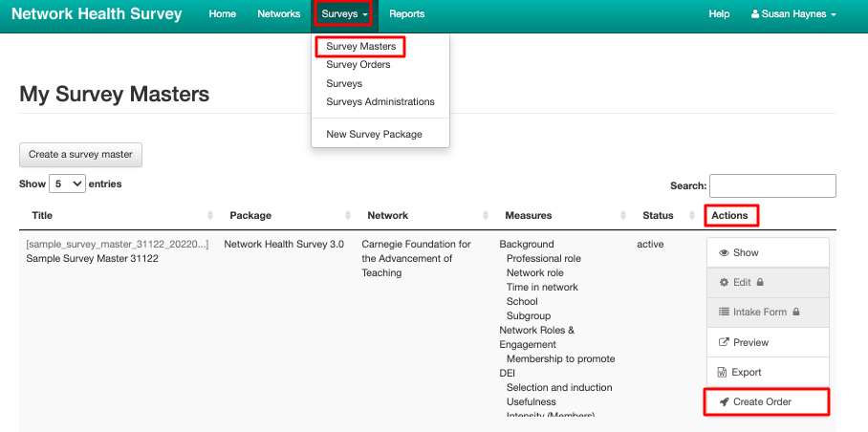Click the Network Health Survey 3.0 cell

click(x=284, y=244)
